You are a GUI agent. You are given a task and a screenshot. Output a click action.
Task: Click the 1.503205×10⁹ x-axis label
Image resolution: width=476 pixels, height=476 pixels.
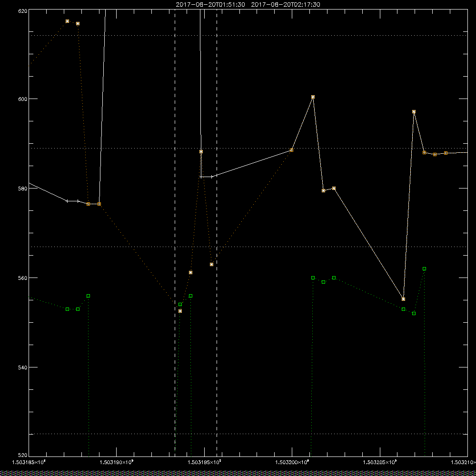tap(380, 462)
